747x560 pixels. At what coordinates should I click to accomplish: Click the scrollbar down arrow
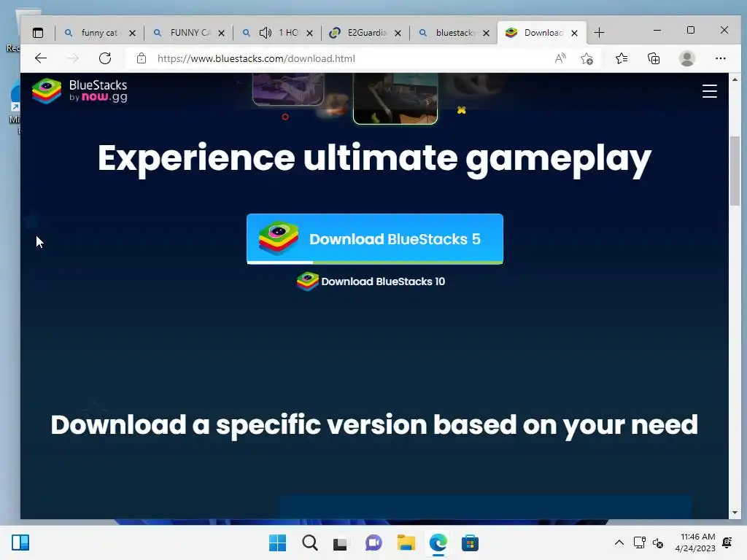click(735, 513)
